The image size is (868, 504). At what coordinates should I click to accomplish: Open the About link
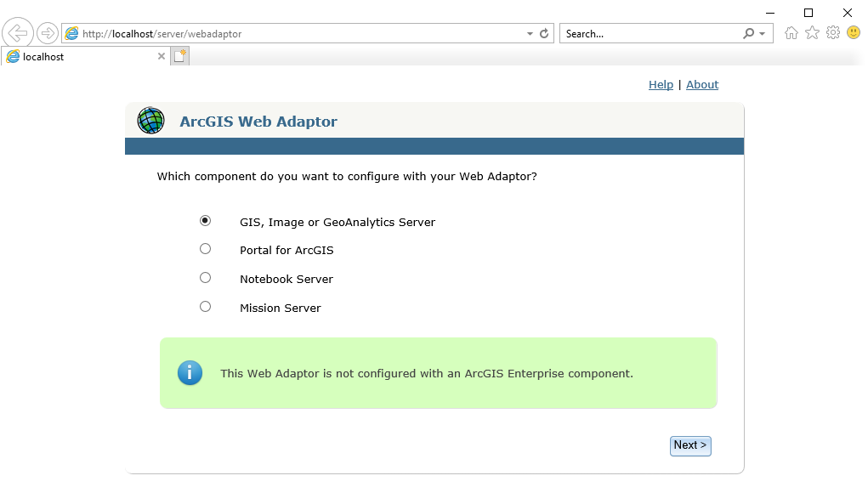point(702,85)
